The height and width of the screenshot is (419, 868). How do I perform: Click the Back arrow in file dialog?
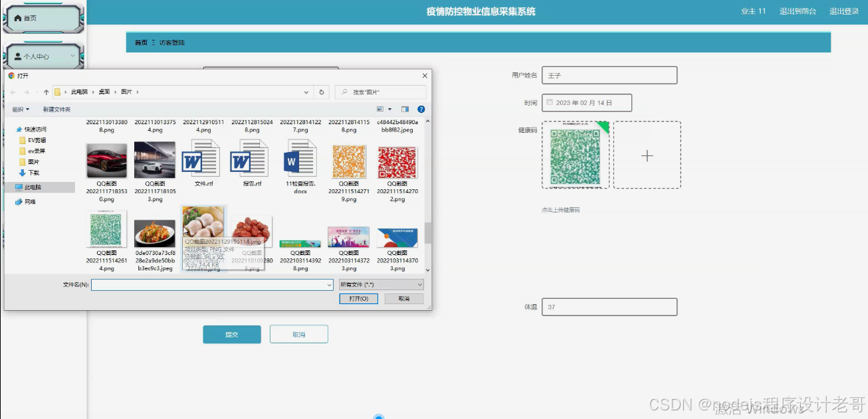coord(13,92)
